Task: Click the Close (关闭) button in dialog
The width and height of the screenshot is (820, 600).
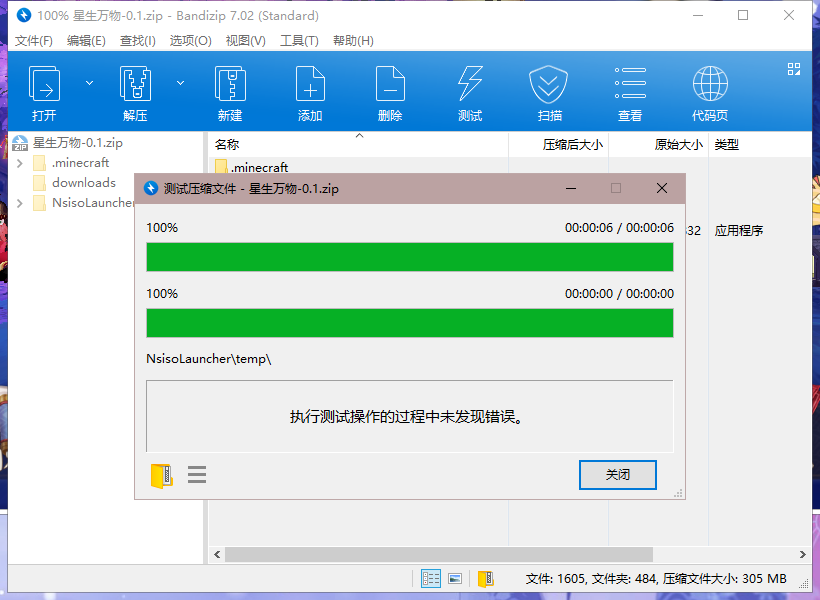Action: point(618,475)
